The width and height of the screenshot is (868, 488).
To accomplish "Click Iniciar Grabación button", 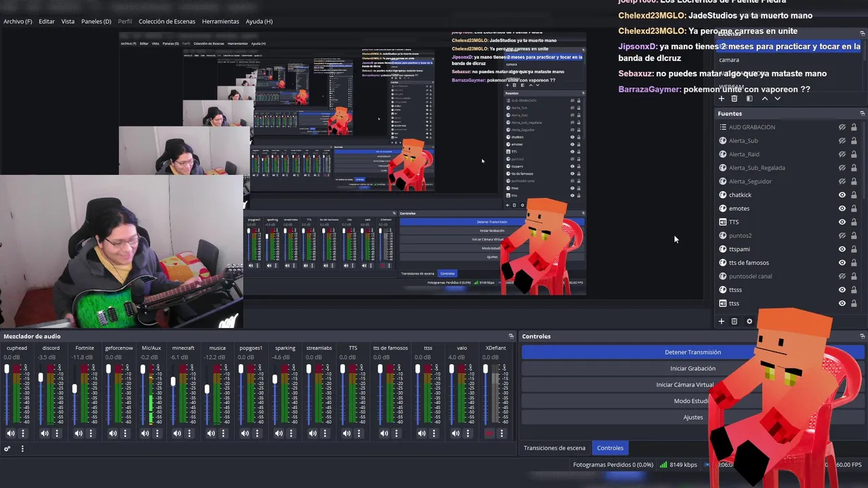I will click(692, 368).
